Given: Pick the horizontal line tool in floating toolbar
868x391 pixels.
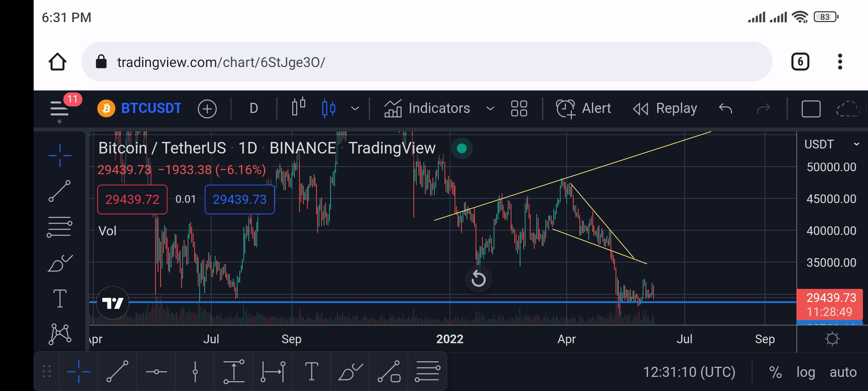Looking at the screenshot, I should 156,372.
